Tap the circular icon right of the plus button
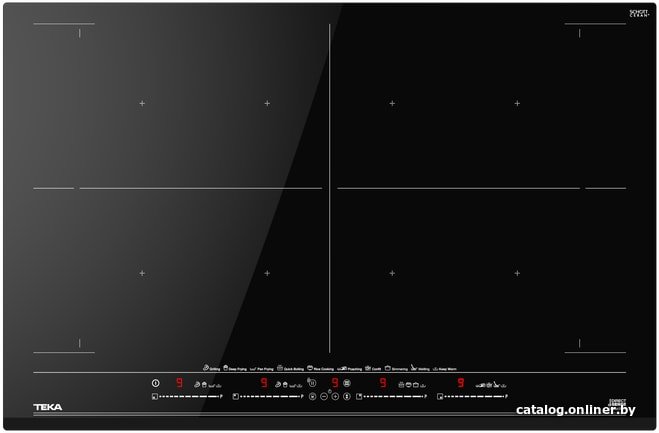Viewport: 659px width, 433px height. 347,396
